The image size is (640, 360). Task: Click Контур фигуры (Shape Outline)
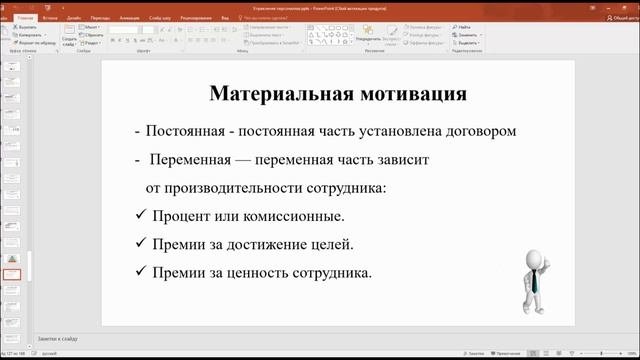pos(422,35)
